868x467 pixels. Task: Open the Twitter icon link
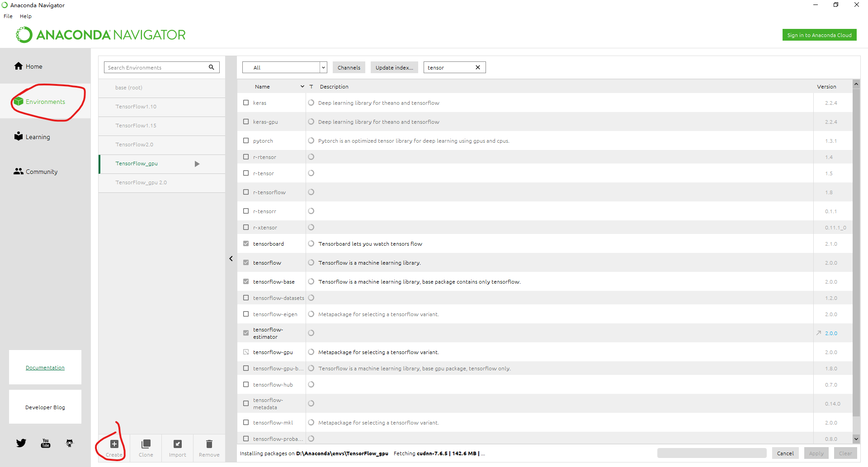[x=21, y=443]
